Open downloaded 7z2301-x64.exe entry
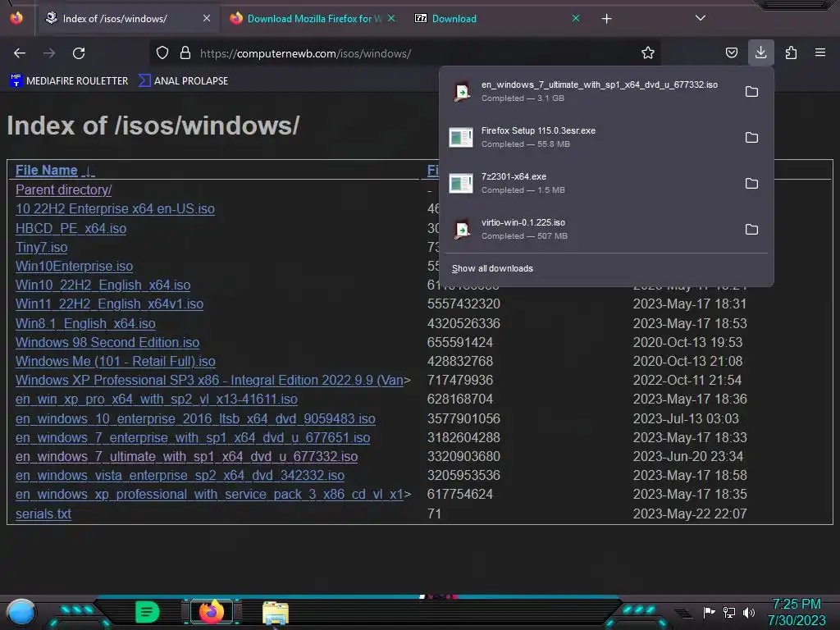This screenshot has width=840, height=630. pos(589,183)
